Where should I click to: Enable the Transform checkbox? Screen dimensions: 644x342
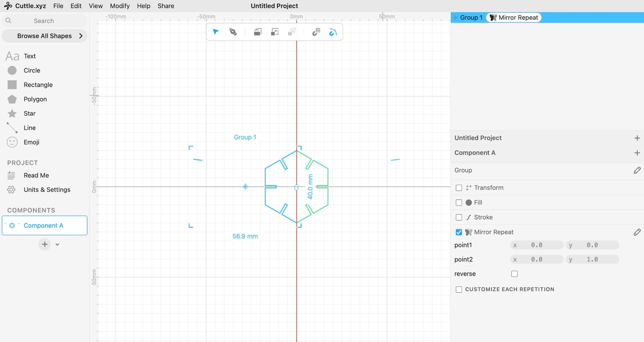pyautogui.click(x=459, y=188)
